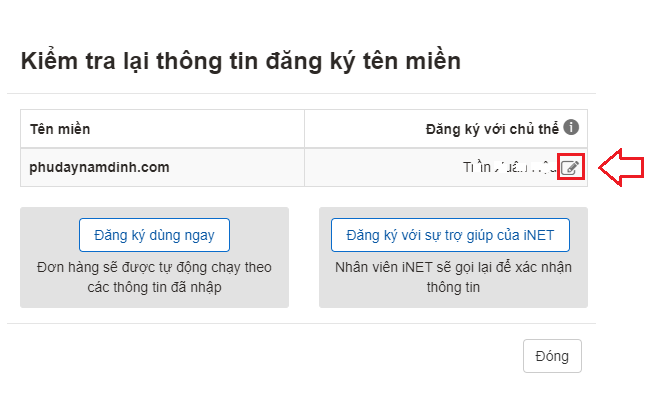Image resolution: width=668 pixels, height=399 pixels.
Task: Click the Đăng ký dùng ngay button
Action: click(154, 235)
